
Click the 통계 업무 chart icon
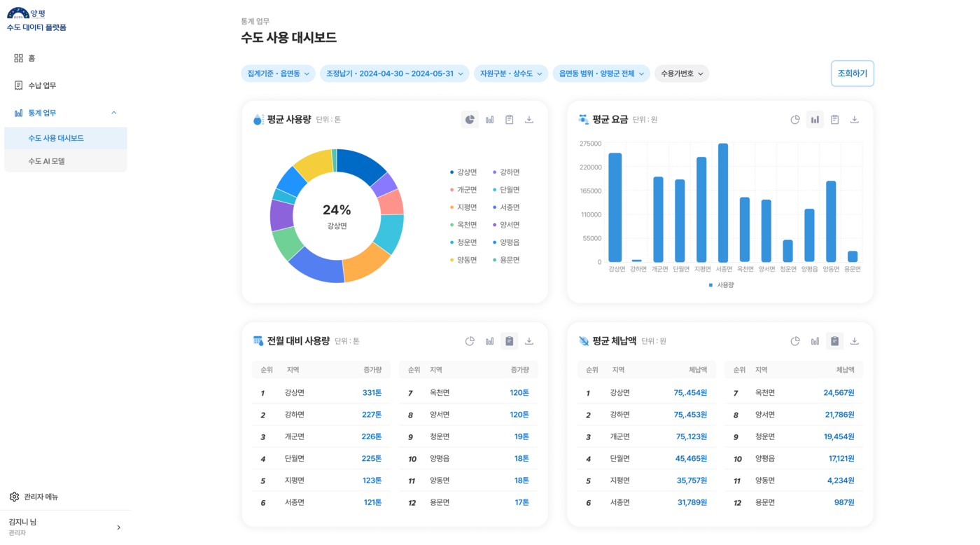[19, 113]
